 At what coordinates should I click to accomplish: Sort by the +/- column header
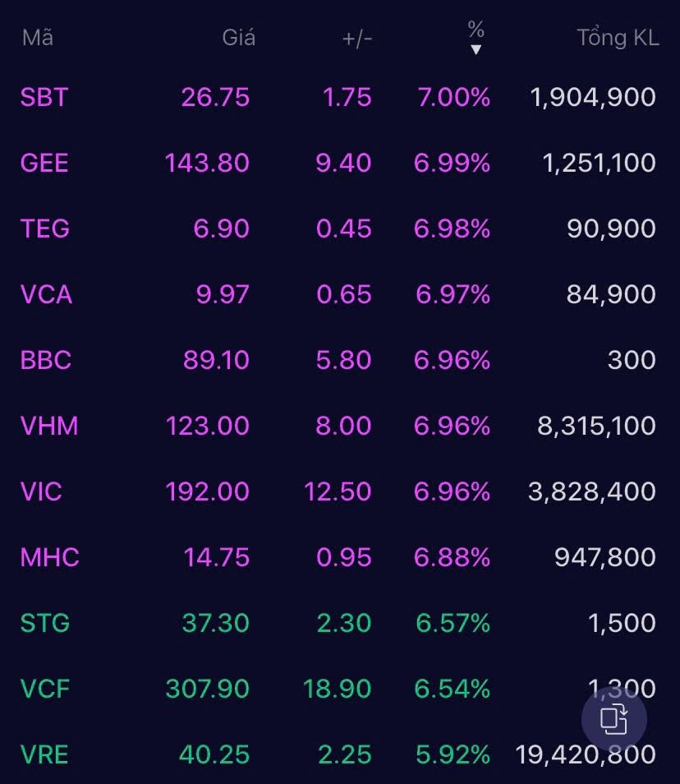[357, 38]
